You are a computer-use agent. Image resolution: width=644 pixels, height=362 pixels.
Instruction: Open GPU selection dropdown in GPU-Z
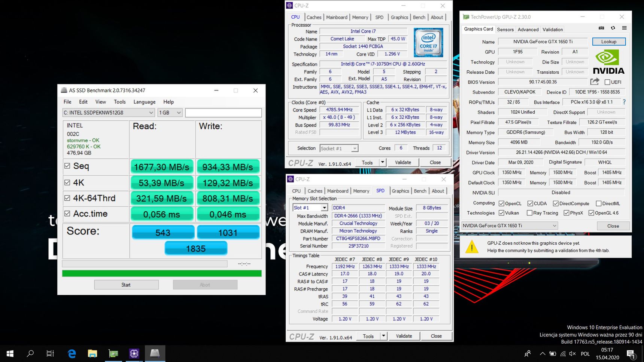[510, 226]
